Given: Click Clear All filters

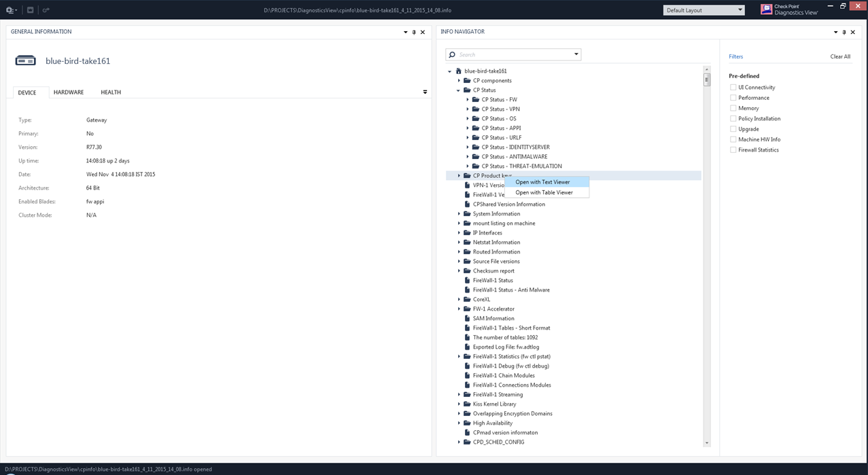Looking at the screenshot, I should point(840,56).
